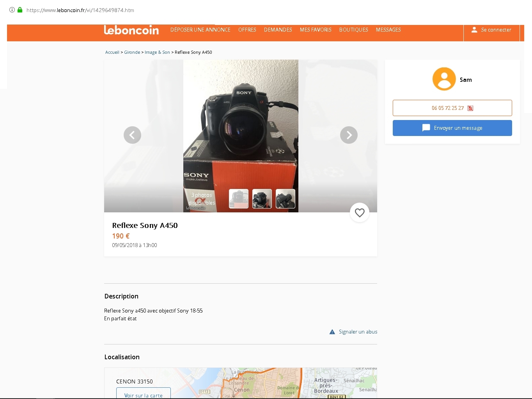This screenshot has width=532, height=399.
Task: Click the location text CENON 33150
Action: click(135, 381)
